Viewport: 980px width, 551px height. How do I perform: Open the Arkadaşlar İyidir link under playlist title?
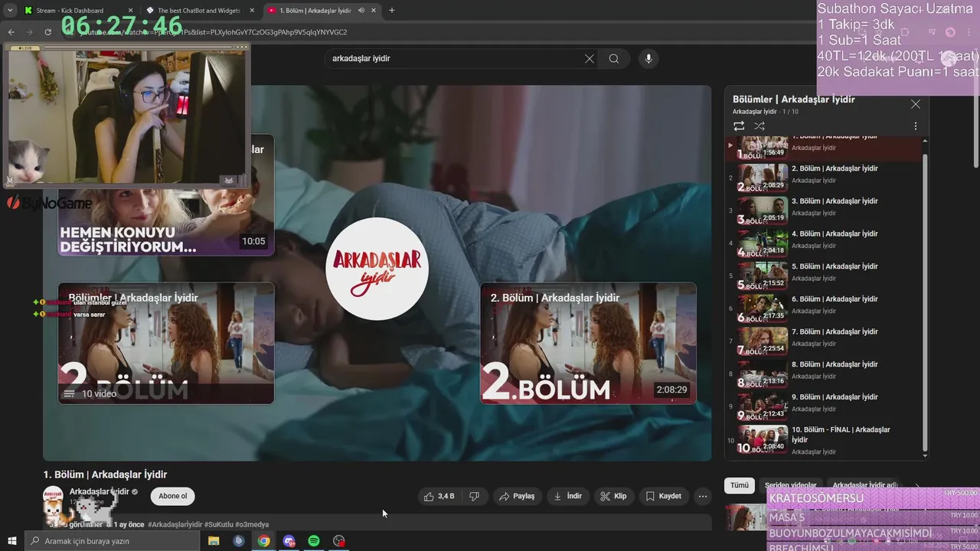pyautogui.click(x=754, y=112)
